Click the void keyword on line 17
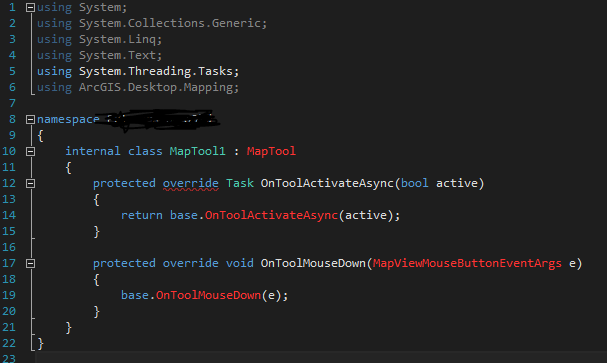This screenshot has width=607, height=363. tap(240, 263)
